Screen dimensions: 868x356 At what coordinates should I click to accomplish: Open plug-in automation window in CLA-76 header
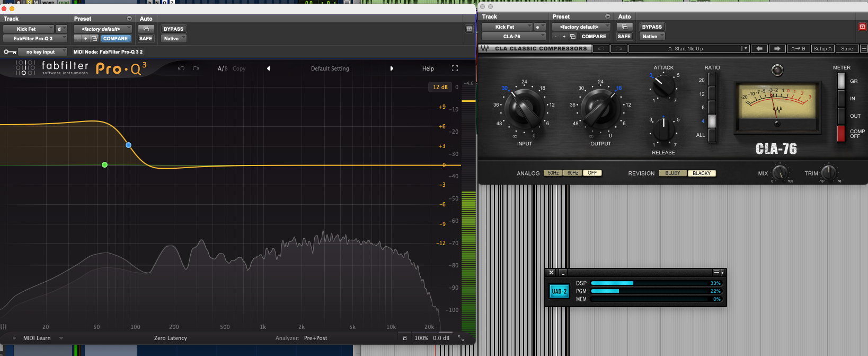(624, 27)
